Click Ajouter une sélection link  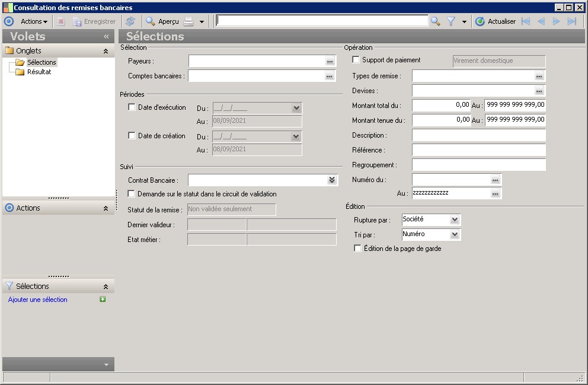coord(37,300)
